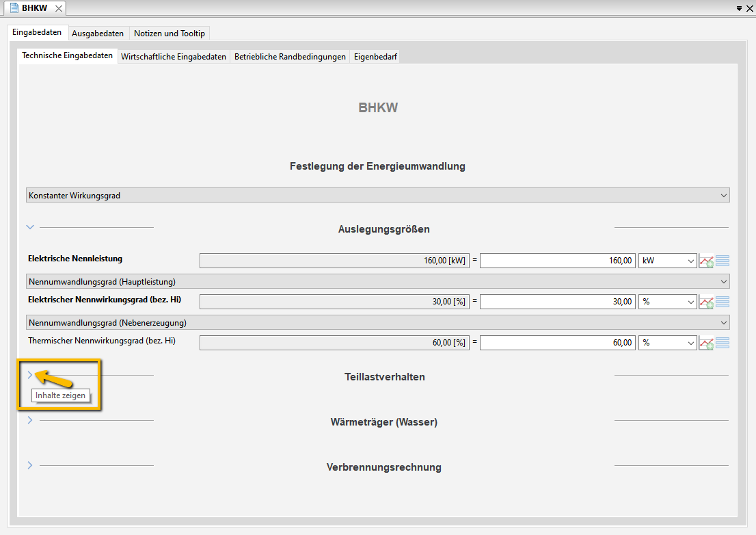Open the Wirtschaftliche Eingabedaten tab
This screenshot has height=535, width=756.
(x=174, y=57)
